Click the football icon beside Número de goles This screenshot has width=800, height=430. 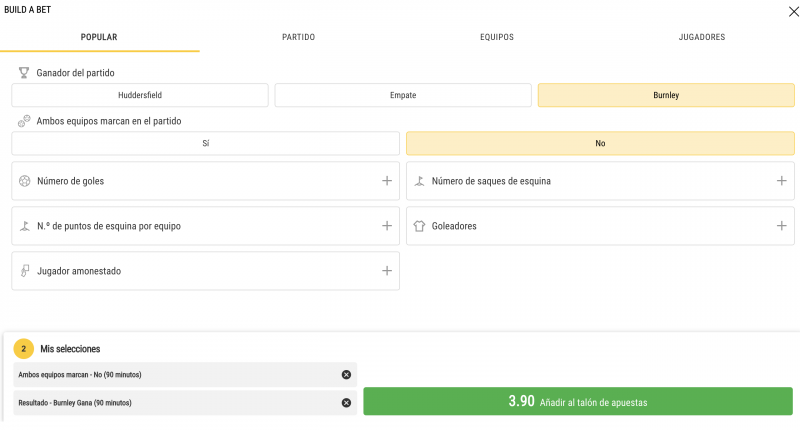pyautogui.click(x=24, y=181)
